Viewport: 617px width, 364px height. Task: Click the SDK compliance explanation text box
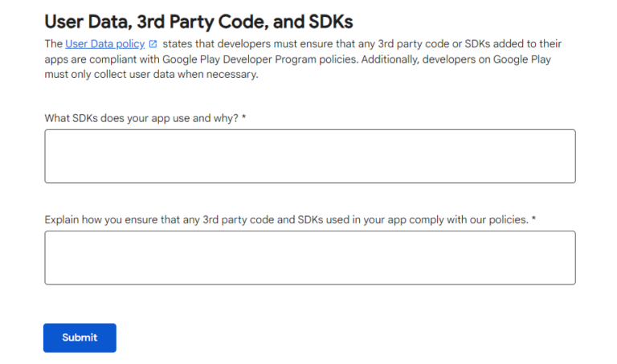pos(309,257)
